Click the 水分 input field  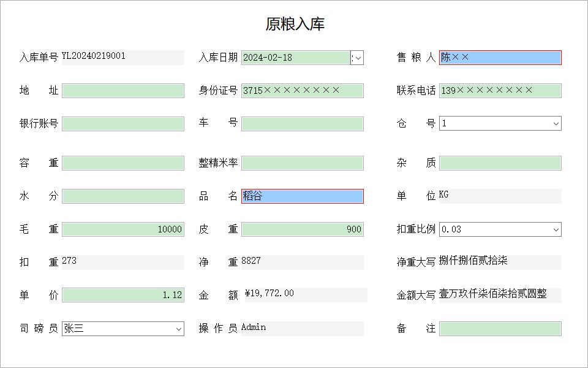[x=123, y=196]
